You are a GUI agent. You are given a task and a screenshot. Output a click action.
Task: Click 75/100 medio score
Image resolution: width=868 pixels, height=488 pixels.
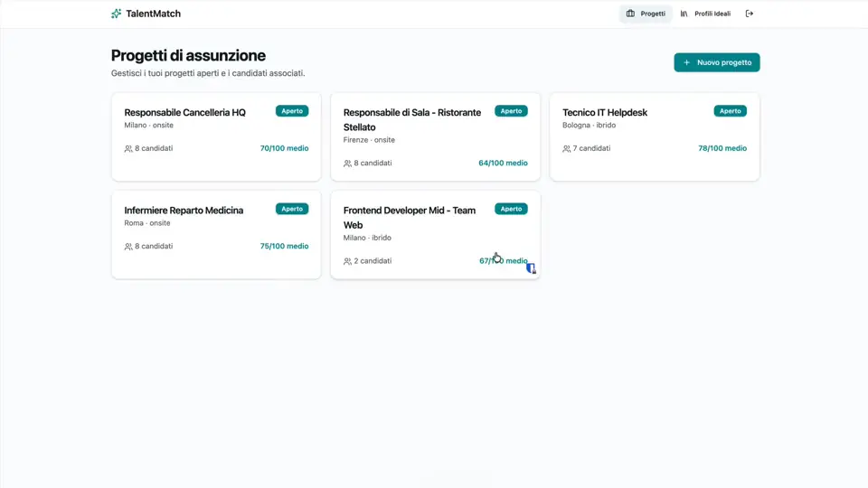click(285, 246)
